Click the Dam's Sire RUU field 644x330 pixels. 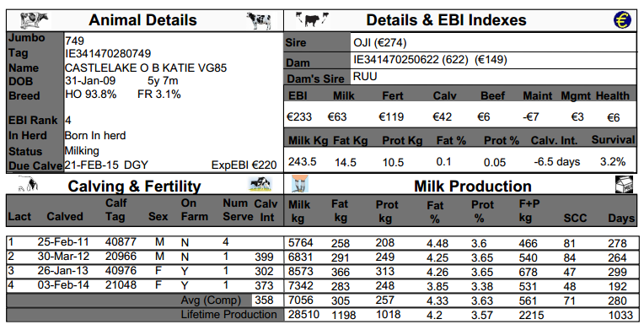coord(493,77)
